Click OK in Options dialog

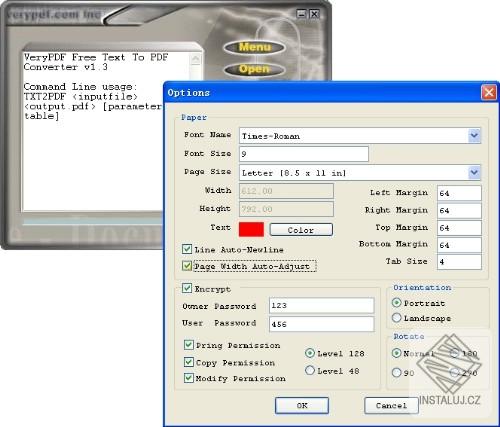point(302,406)
